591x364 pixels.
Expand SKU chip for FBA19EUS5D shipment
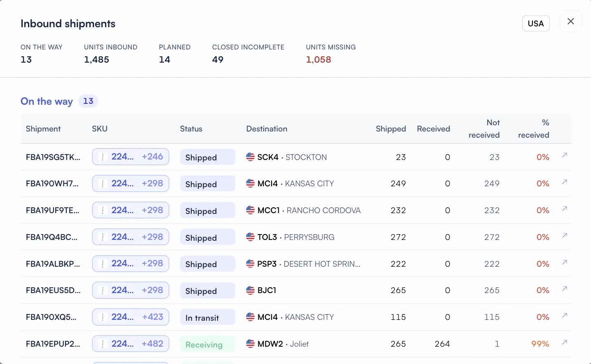point(131,290)
